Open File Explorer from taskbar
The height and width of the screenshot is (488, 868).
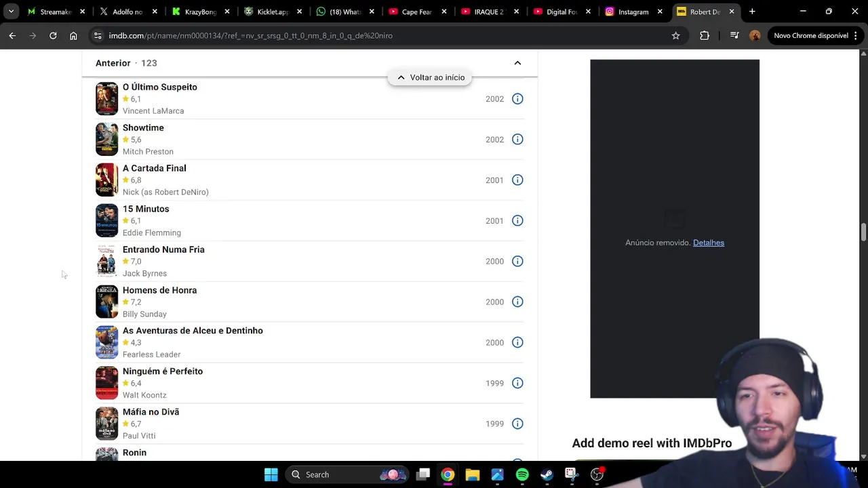[473, 474]
